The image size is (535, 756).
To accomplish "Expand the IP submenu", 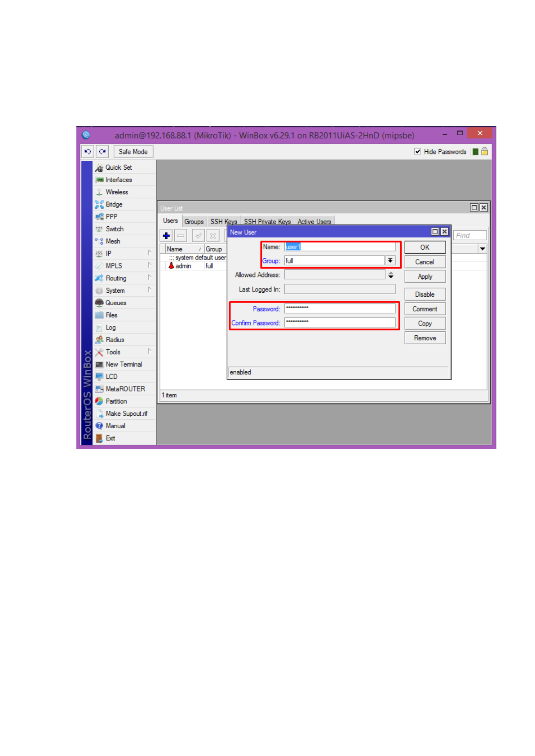I will [125, 253].
